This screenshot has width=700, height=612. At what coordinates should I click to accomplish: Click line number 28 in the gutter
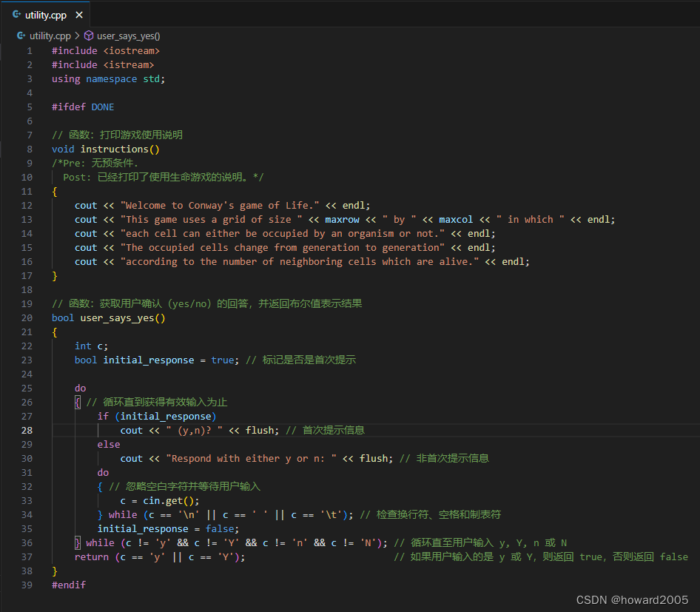point(27,430)
